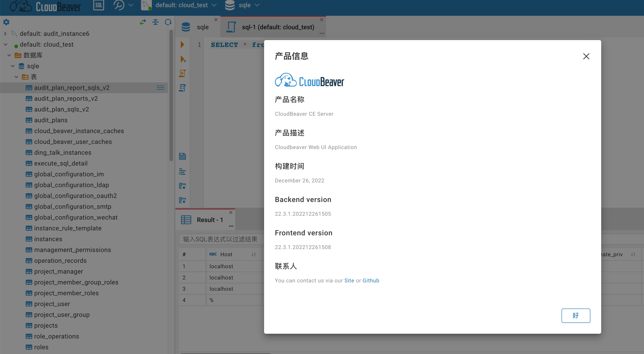
Task: Open a new SQL editor from top bar
Action: click(98, 5)
